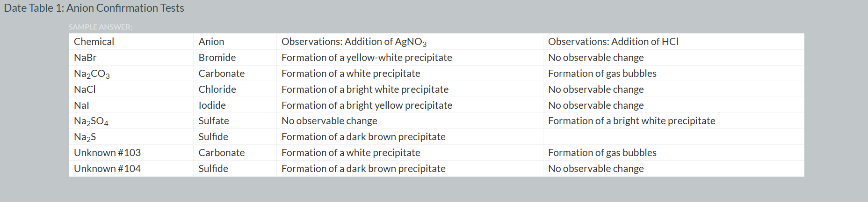Click the "Date Table 1: Anion Confirmation Tests" heading
868x202 pixels.
tap(94, 8)
